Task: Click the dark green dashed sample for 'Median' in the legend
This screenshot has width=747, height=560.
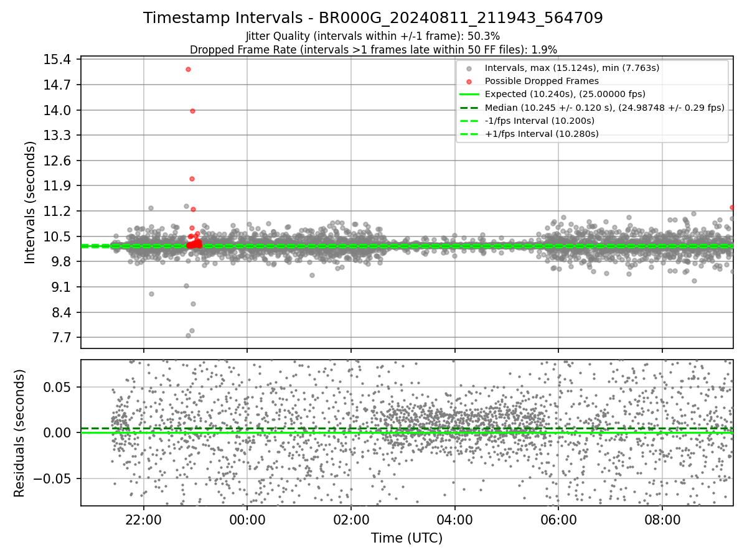Action: [469, 108]
